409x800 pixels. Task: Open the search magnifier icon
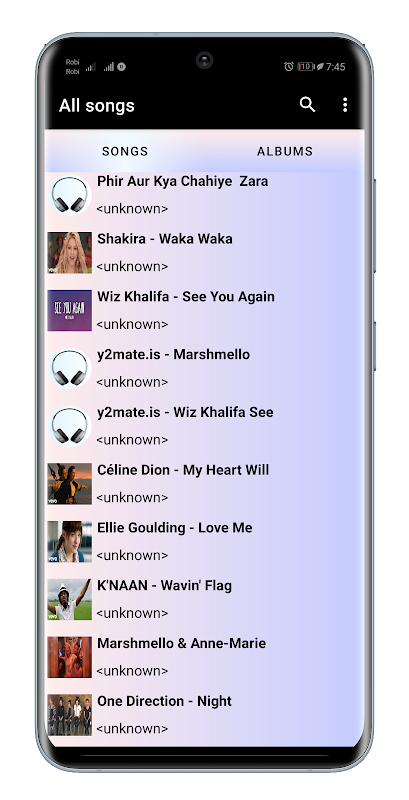(307, 105)
